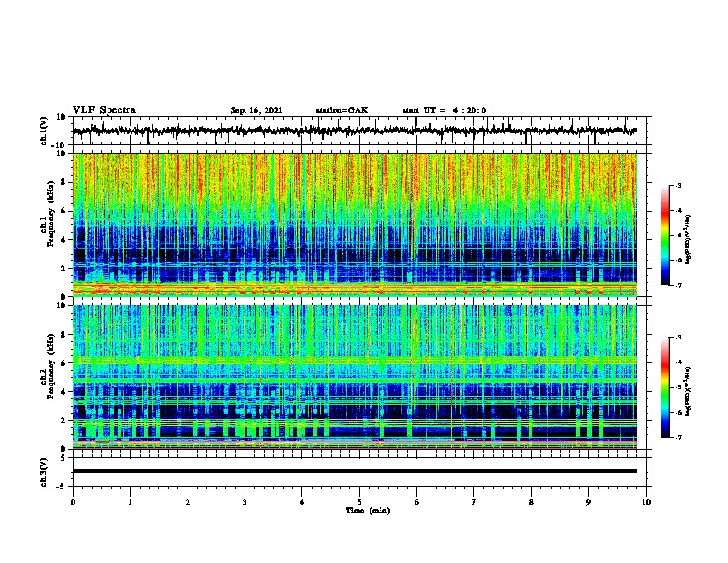Click the "ch.3(V)" axis label
The image size is (728, 563).
[x=44, y=472]
